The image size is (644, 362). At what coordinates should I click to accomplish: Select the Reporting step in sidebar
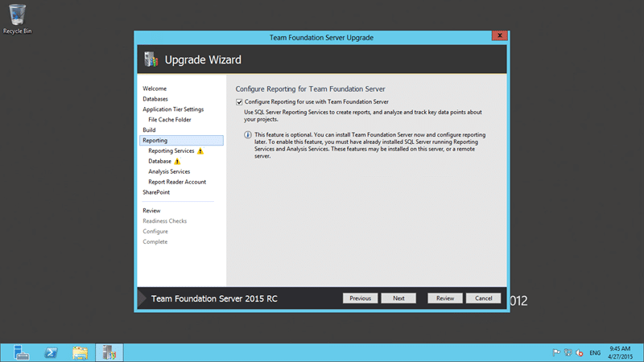181,140
